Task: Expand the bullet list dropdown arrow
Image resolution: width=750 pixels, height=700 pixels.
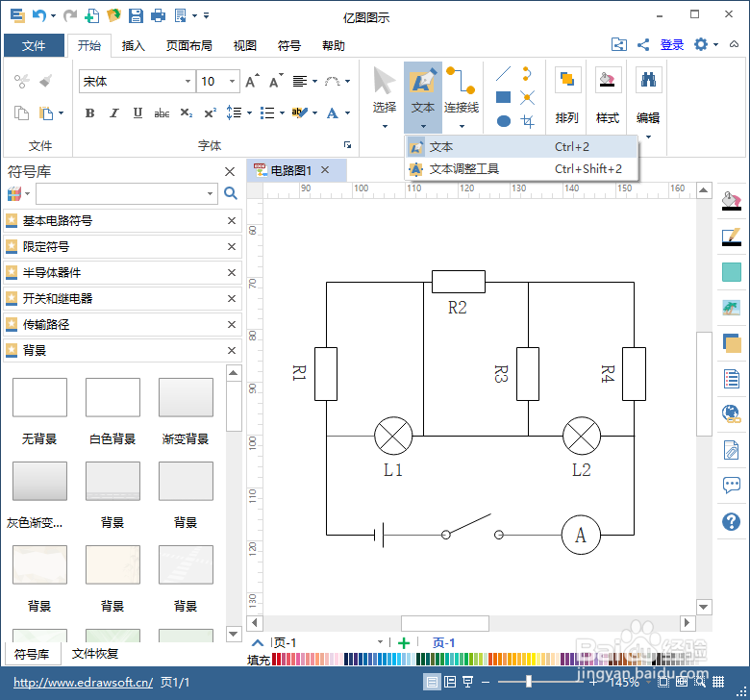Action: [x=282, y=113]
